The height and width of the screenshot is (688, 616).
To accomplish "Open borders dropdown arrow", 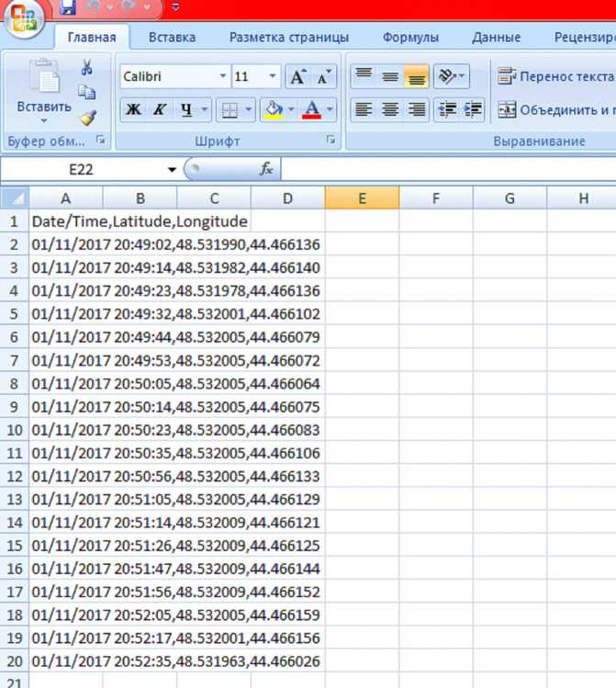I will [x=249, y=109].
